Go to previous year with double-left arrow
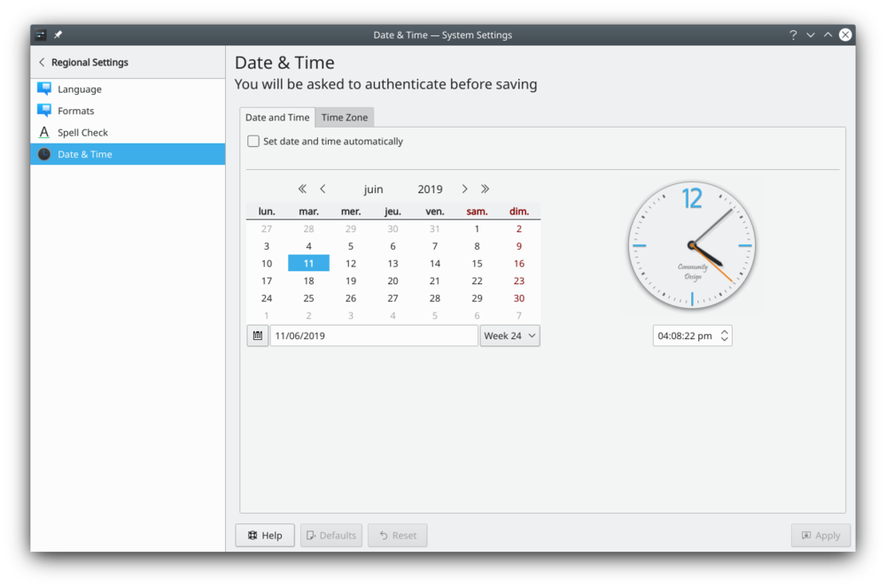886x588 pixels. pyautogui.click(x=302, y=189)
